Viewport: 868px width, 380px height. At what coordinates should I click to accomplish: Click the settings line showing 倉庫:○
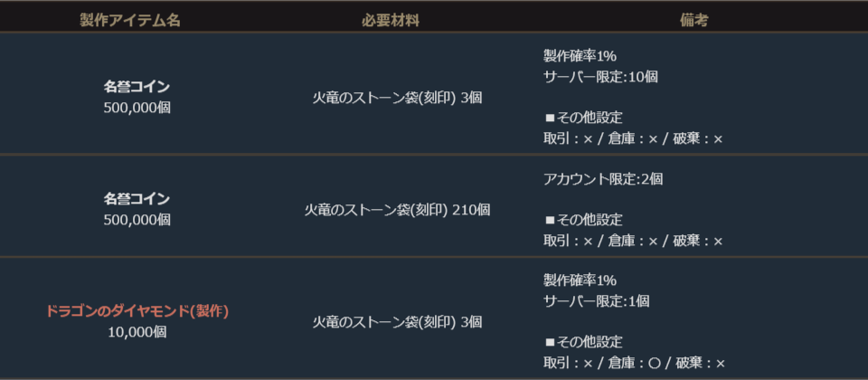pos(635,363)
